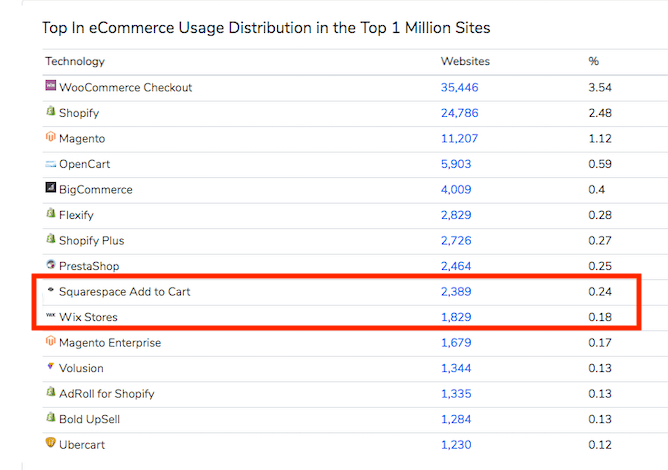The image size is (668, 470).
Task: Select the Volusion technology name
Action: click(81, 369)
